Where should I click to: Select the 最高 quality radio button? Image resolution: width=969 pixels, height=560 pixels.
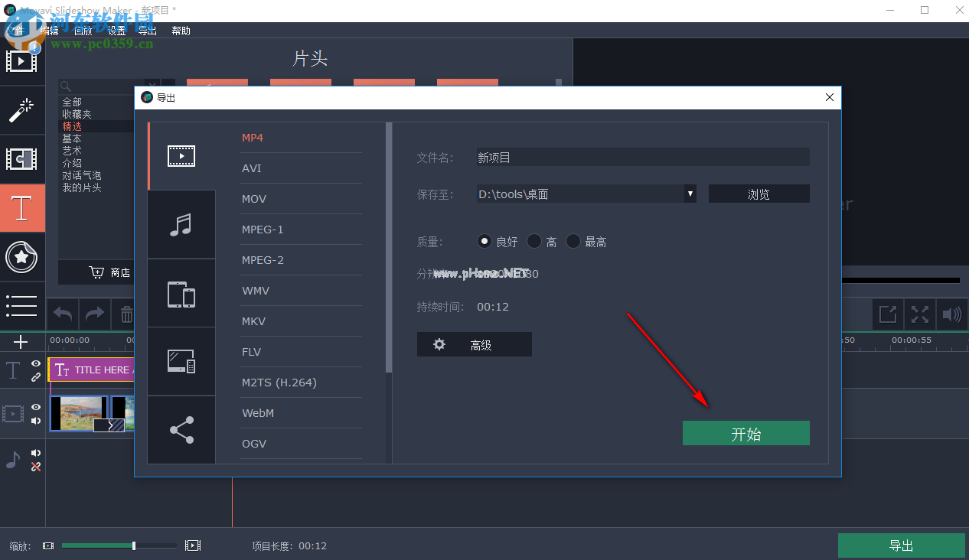[573, 241]
